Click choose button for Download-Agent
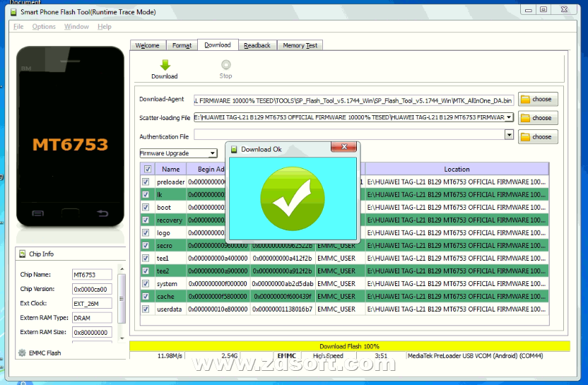588x385 pixels. [538, 100]
